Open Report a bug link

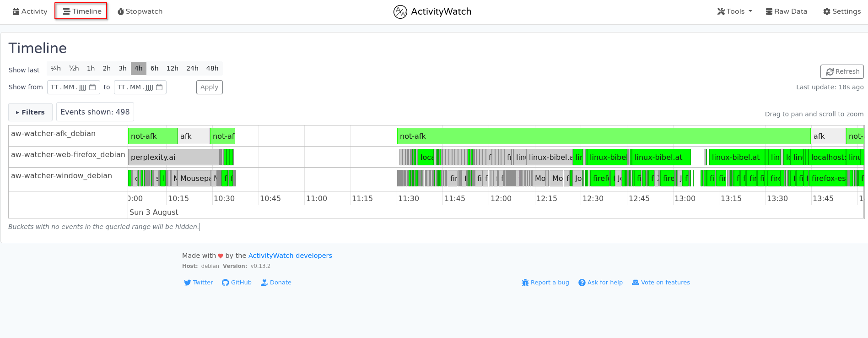coord(545,283)
